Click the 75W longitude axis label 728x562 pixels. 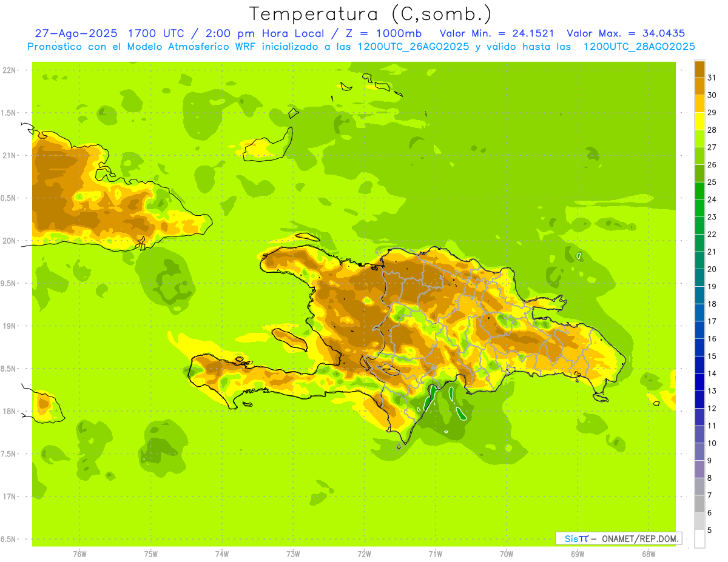pos(151,554)
